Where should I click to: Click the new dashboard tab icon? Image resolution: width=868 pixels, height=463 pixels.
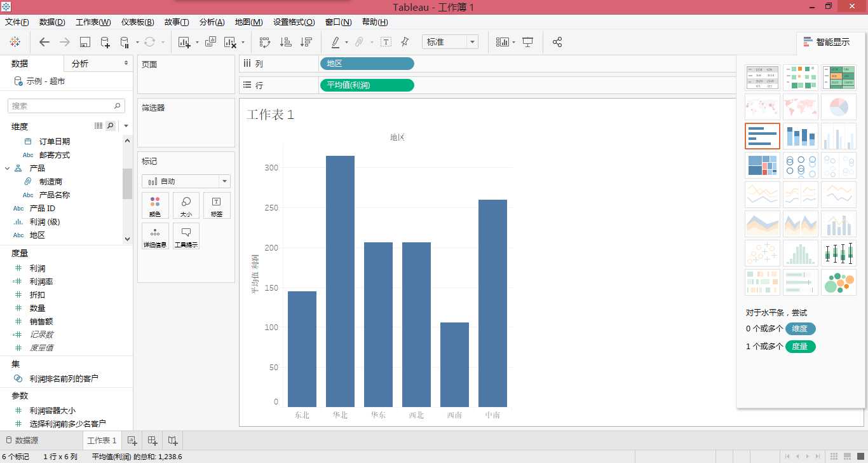click(x=153, y=440)
